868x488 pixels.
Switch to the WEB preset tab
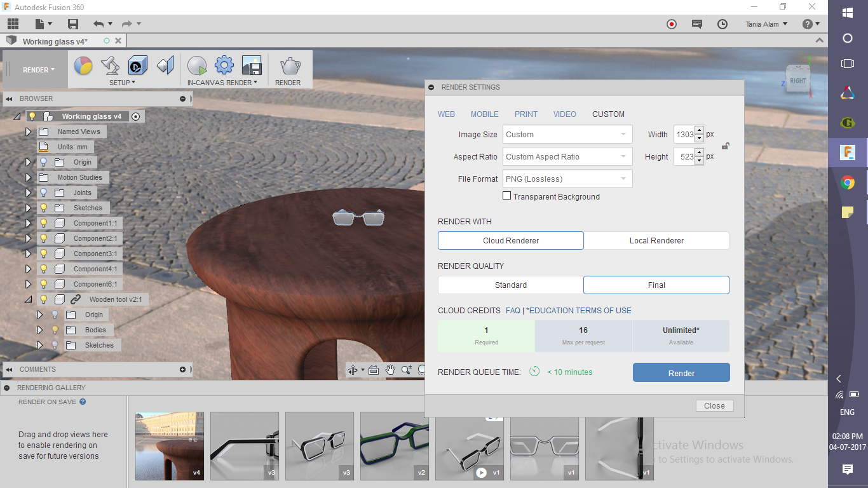446,114
